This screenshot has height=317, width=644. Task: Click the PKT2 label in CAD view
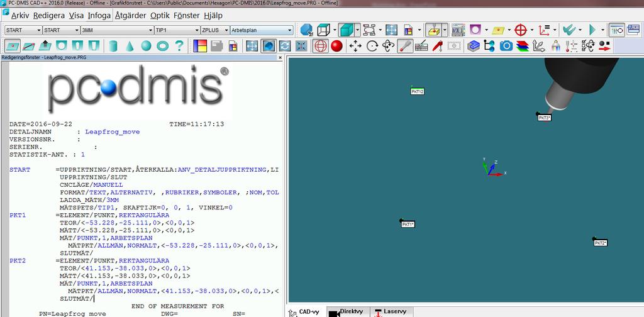(x=601, y=243)
